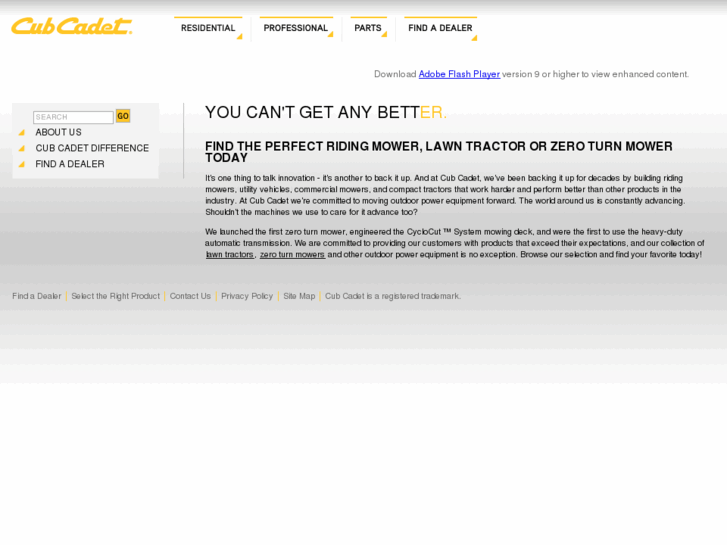Image resolution: width=727 pixels, height=545 pixels.
Task: Click 'Cub Cadet is a registered trademark' text
Action: tap(393, 296)
